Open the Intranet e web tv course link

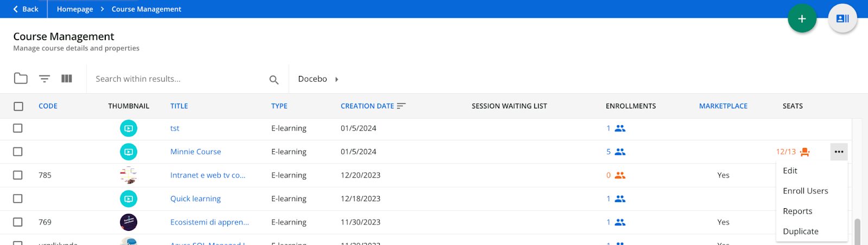[x=207, y=175]
